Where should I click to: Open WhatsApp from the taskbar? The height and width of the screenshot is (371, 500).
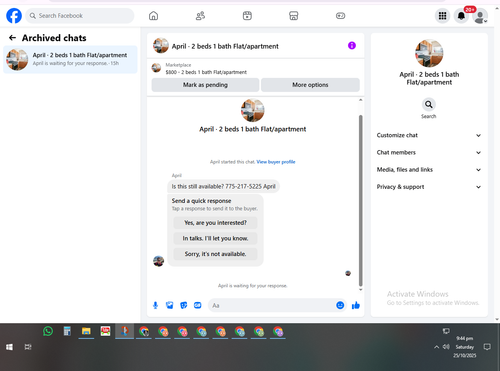pos(48,331)
